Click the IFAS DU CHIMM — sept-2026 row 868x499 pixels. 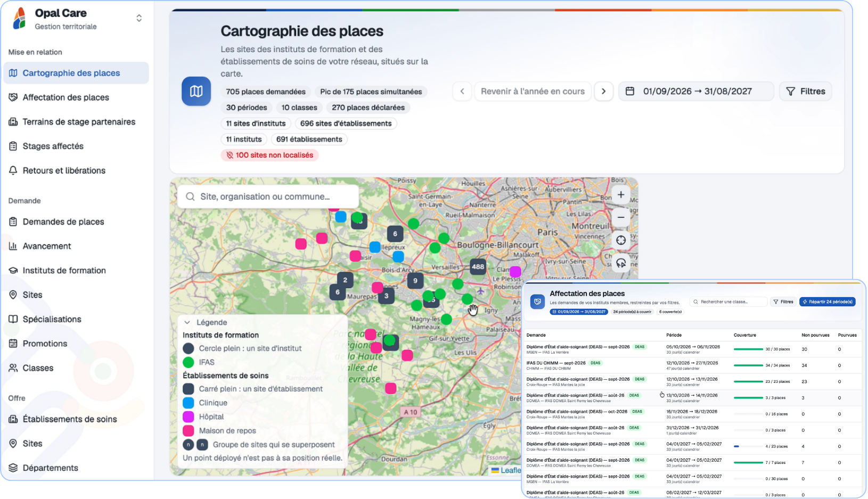692,365
